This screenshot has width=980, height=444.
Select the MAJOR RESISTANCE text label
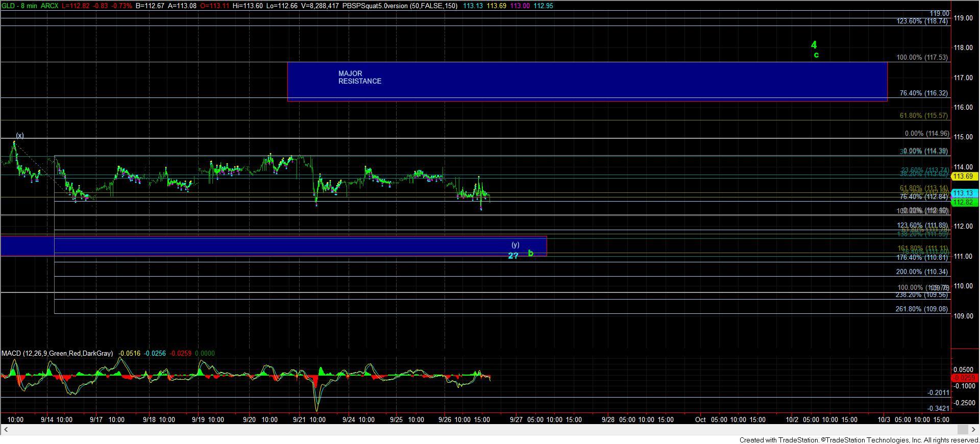click(359, 78)
